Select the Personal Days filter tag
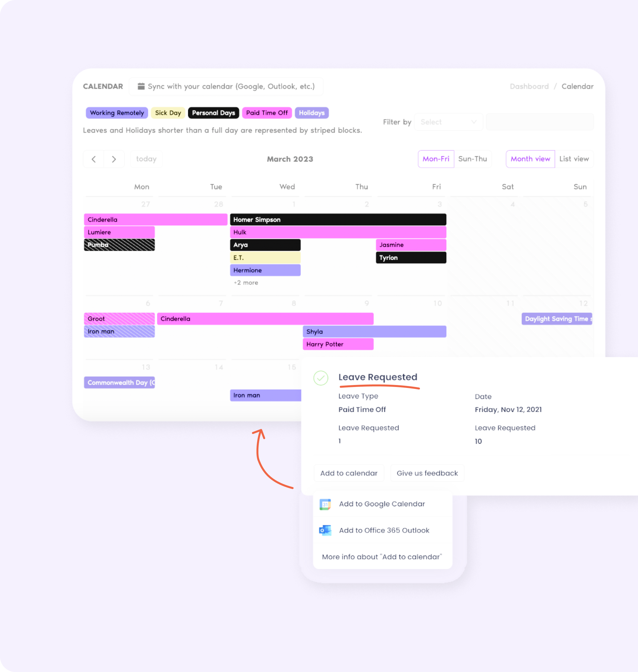638x672 pixels. click(x=214, y=112)
